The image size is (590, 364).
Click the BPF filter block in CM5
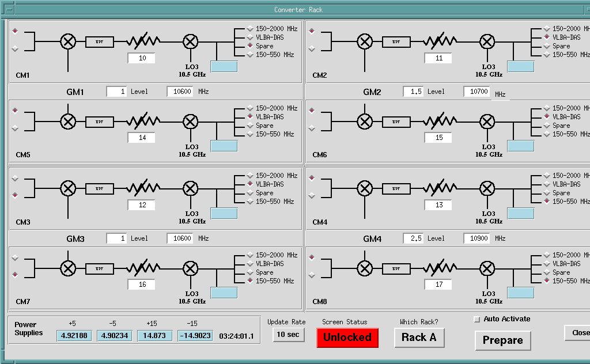tap(100, 122)
